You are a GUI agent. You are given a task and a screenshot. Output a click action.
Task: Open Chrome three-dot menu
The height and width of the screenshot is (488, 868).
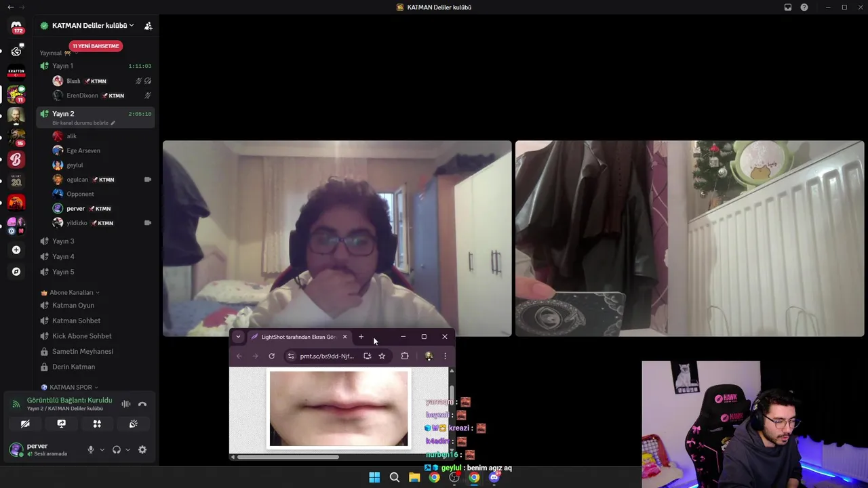point(445,356)
